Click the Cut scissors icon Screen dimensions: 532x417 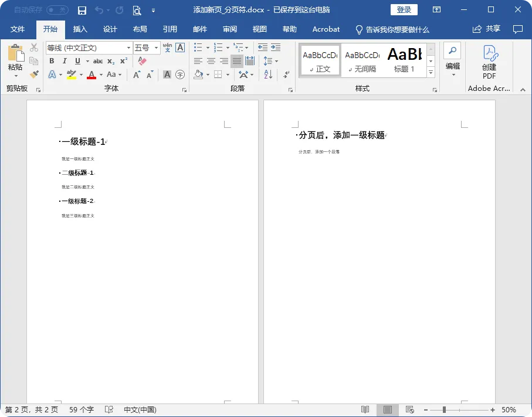34,48
